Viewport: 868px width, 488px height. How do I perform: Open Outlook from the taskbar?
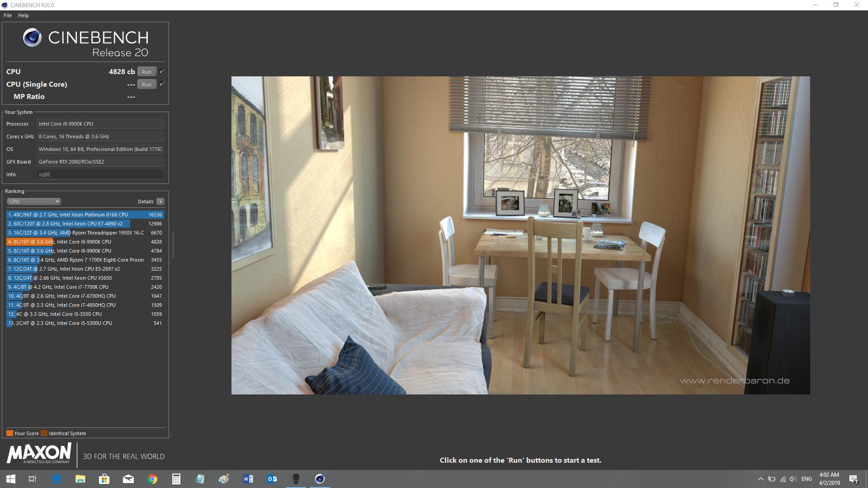click(x=272, y=479)
